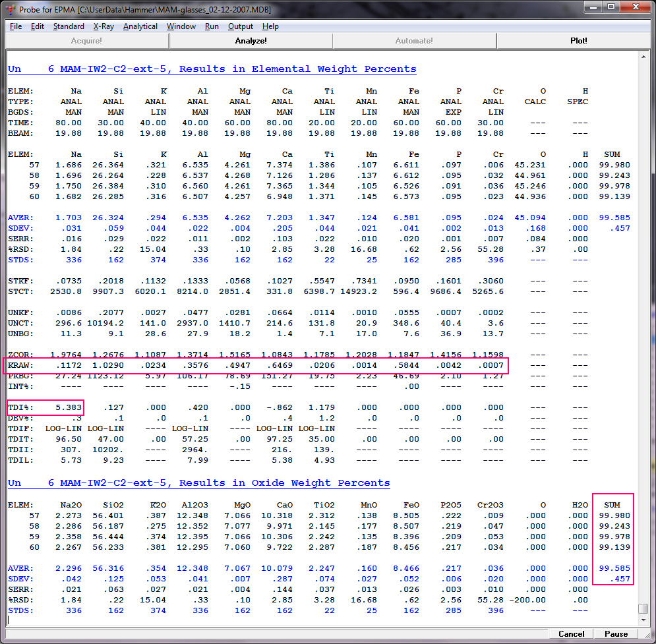
Task: Open the Analytical menu
Action: pos(140,26)
